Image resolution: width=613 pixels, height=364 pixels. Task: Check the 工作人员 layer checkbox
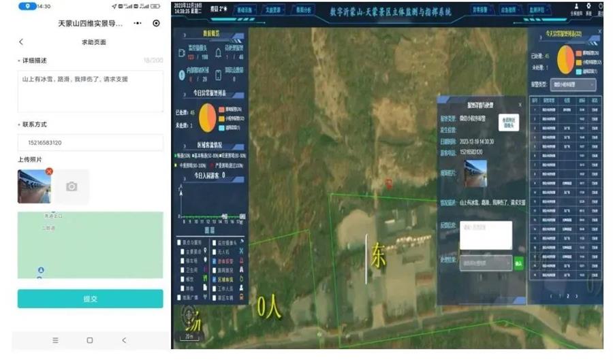click(215, 288)
